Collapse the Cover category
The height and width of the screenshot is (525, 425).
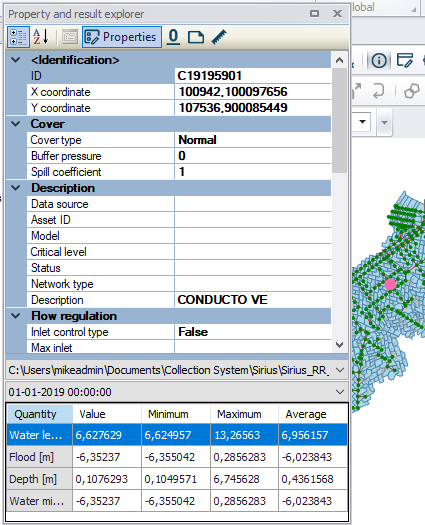click(16, 124)
